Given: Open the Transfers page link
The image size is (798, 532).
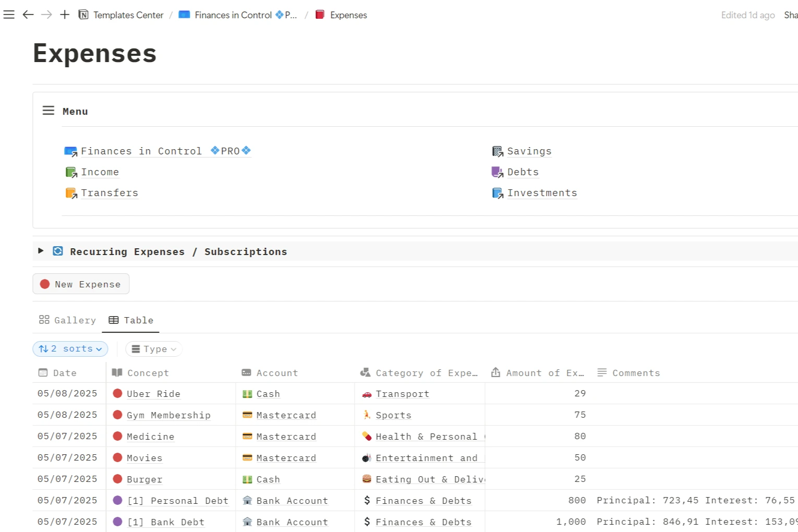Looking at the screenshot, I should [109, 193].
